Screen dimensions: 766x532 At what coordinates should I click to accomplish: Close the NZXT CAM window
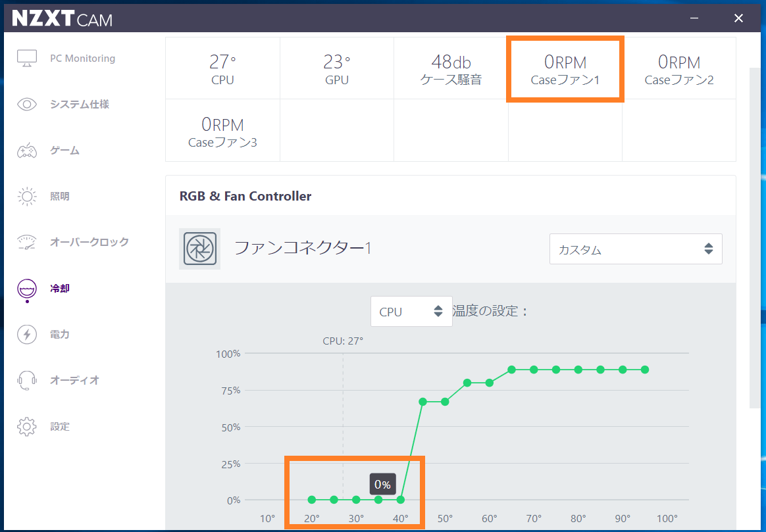click(738, 18)
